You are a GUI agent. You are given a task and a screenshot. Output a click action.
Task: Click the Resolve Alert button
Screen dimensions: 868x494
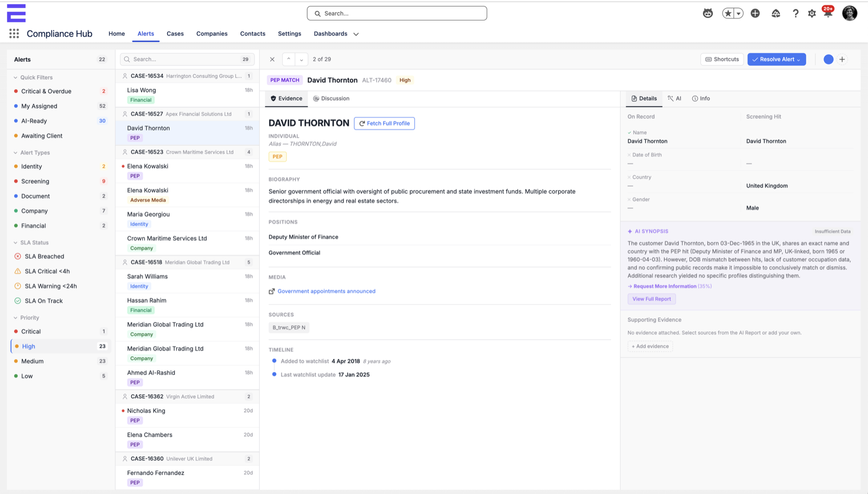pos(776,59)
